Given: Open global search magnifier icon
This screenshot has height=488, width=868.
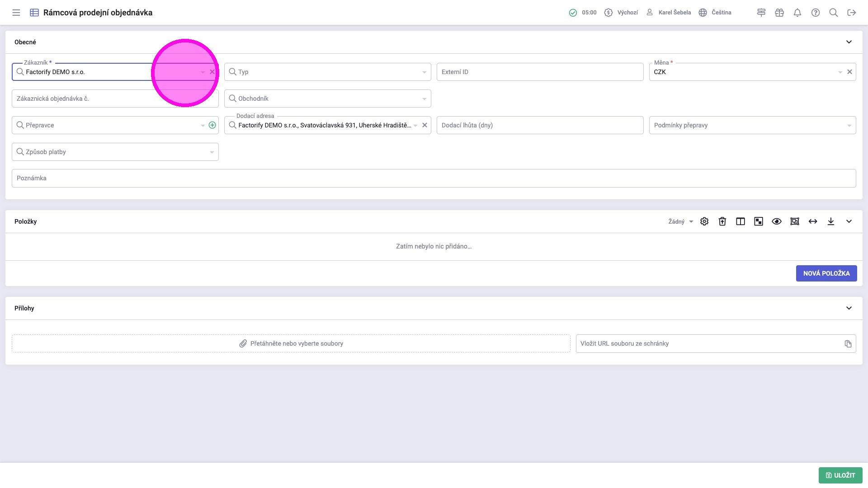Looking at the screenshot, I should (834, 13).
